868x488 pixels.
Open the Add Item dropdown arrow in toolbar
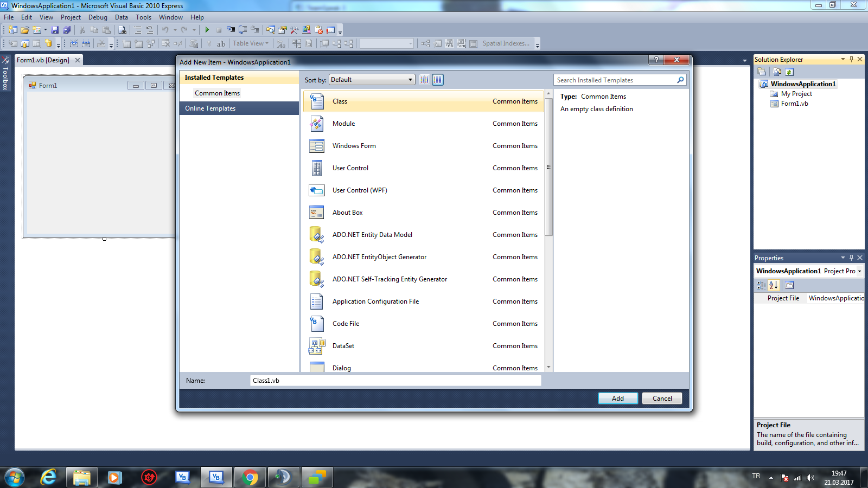tap(46, 30)
